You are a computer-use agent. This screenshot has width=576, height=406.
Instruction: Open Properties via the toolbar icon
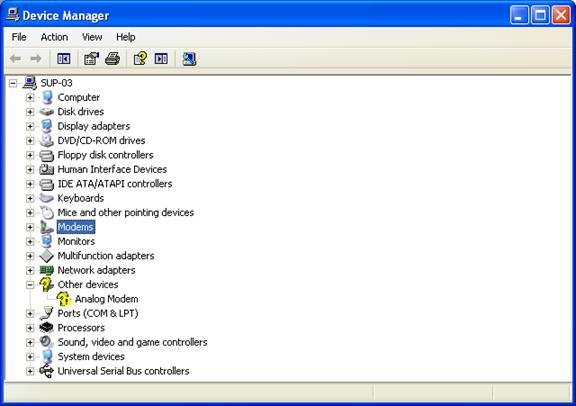coord(91,59)
